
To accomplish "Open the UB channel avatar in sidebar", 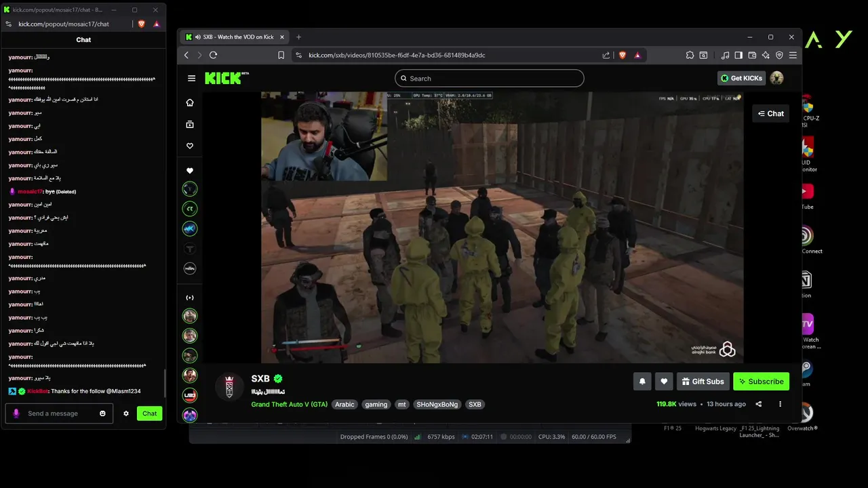I will point(190,394).
